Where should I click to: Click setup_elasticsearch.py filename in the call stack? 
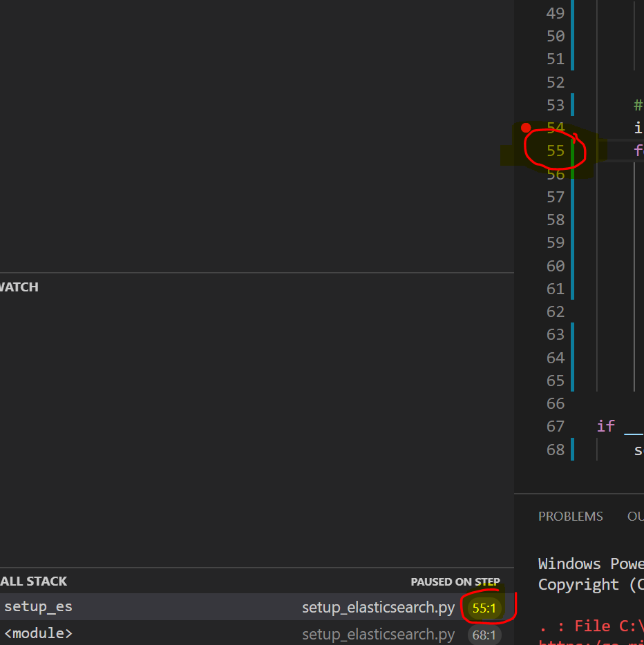pyautogui.click(x=378, y=608)
